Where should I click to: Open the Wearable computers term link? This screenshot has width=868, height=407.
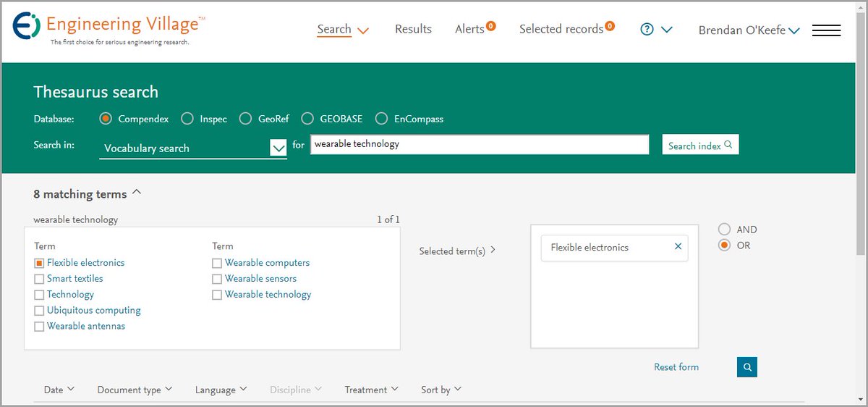click(267, 263)
